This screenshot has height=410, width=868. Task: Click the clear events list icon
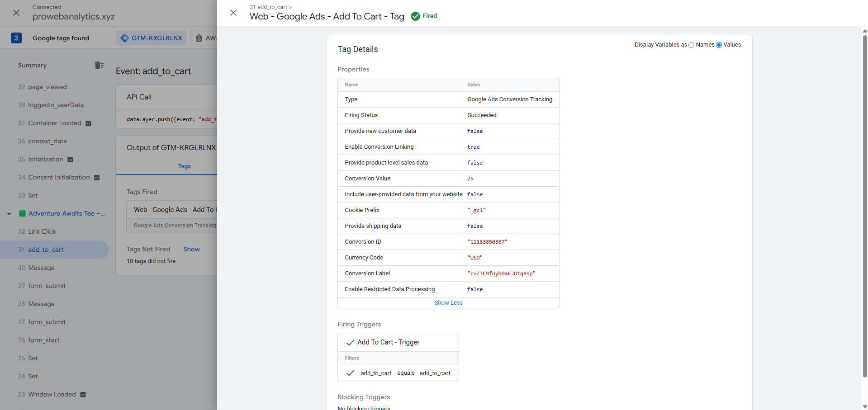(x=100, y=65)
